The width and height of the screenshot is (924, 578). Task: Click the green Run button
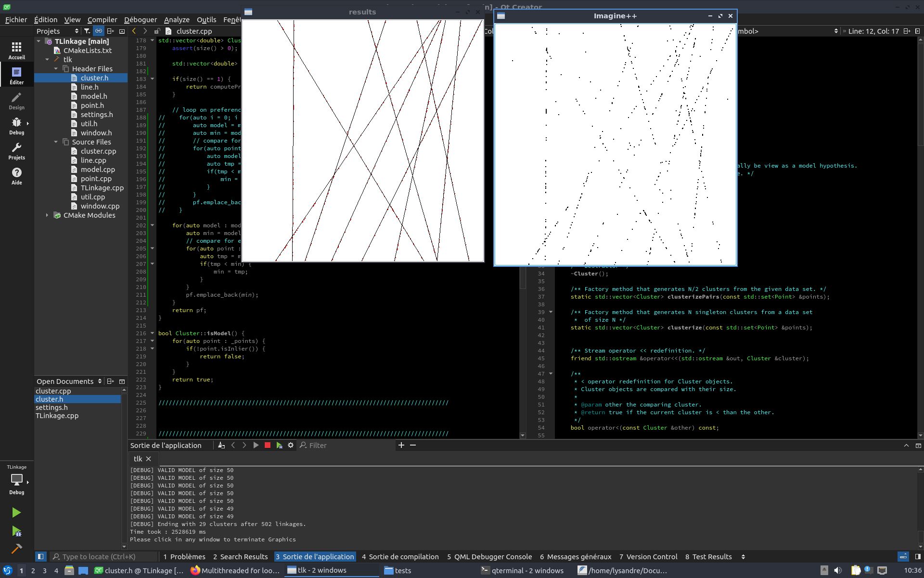[16, 512]
